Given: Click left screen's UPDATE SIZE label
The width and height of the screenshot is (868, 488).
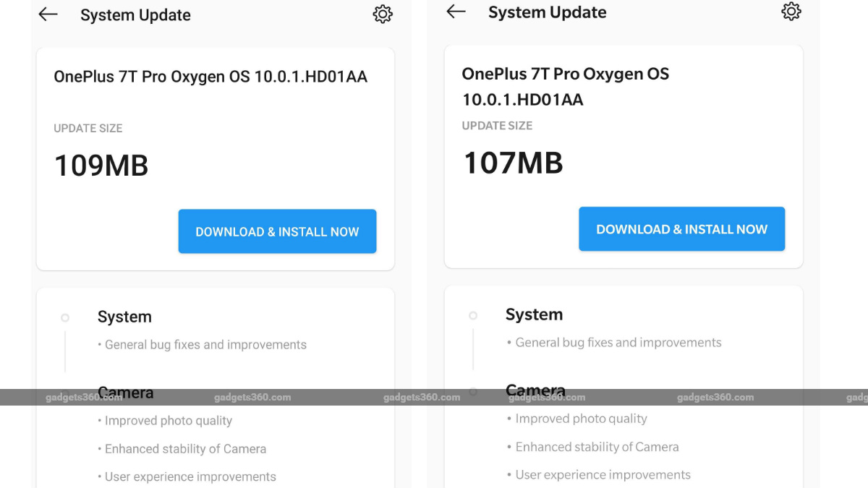Looking at the screenshot, I should click(x=88, y=129).
